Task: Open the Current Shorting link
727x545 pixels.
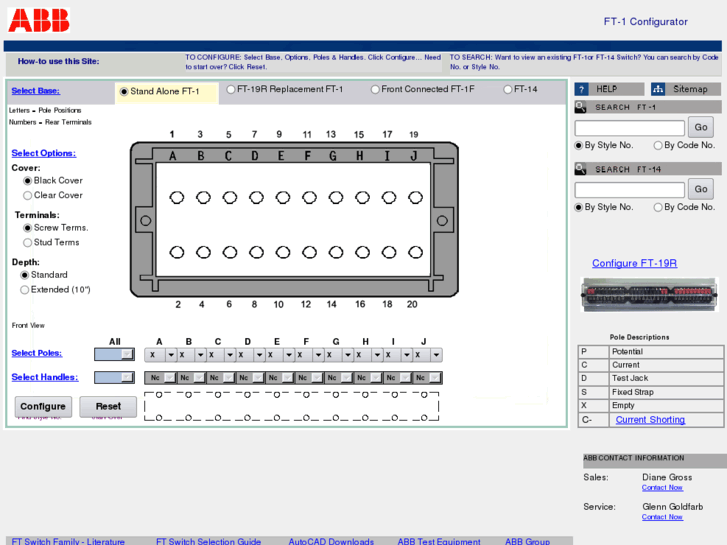Action: (x=650, y=420)
